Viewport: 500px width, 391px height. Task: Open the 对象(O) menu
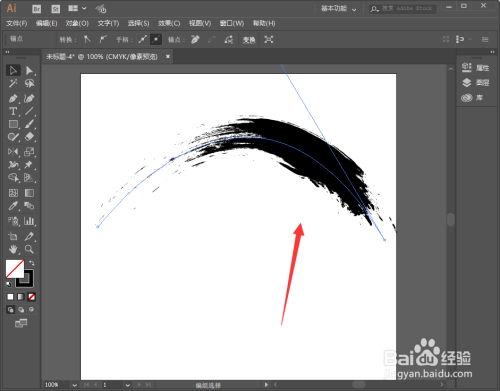point(77,23)
